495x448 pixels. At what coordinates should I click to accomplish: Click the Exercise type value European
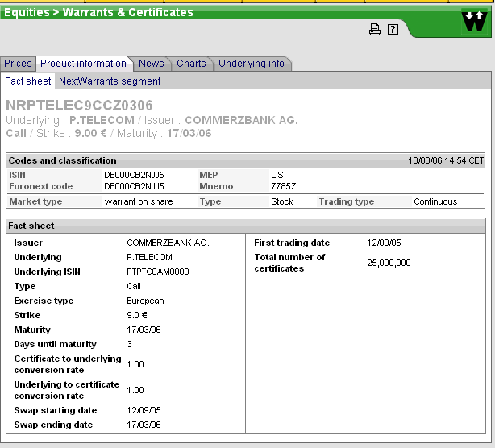click(x=145, y=301)
